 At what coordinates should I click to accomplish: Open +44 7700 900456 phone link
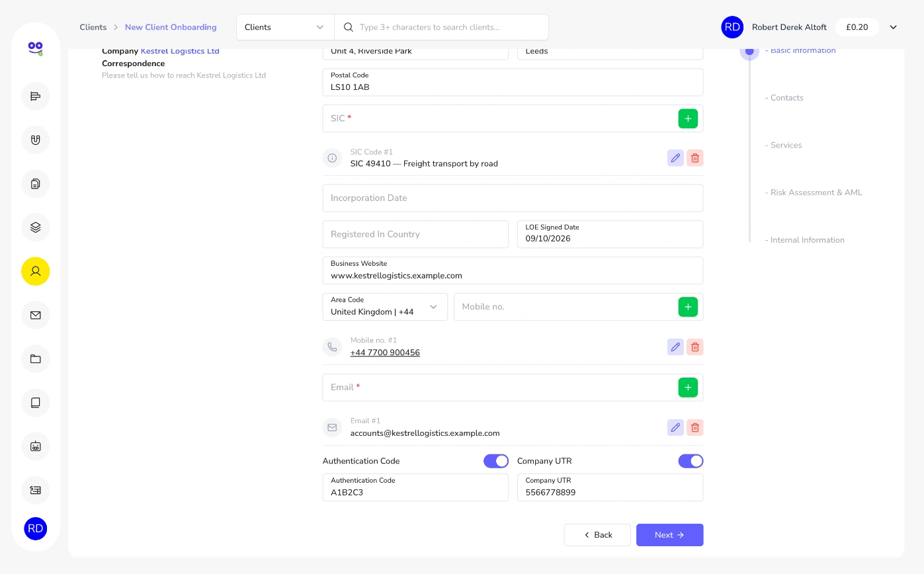(385, 352)
